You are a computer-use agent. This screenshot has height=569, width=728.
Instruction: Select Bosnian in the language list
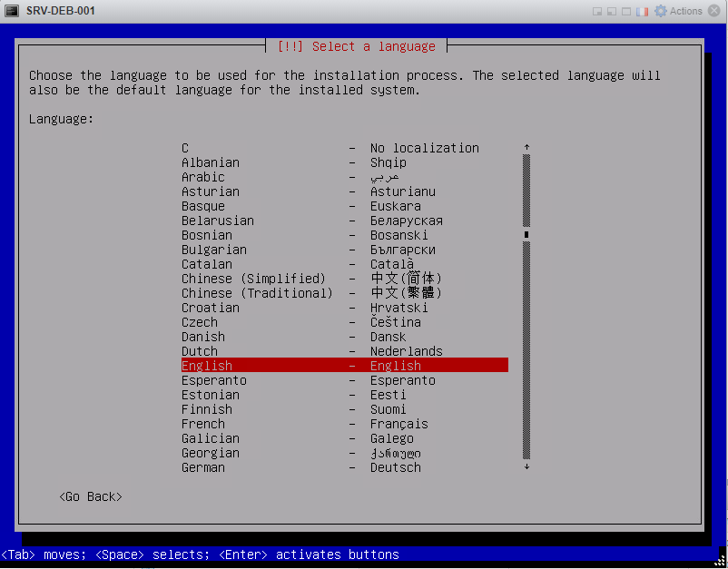(x=345, y=235)
